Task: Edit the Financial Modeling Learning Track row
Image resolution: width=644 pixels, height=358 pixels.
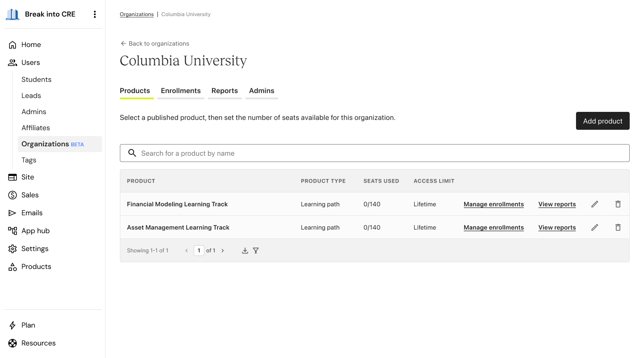Action: (595, 204)
